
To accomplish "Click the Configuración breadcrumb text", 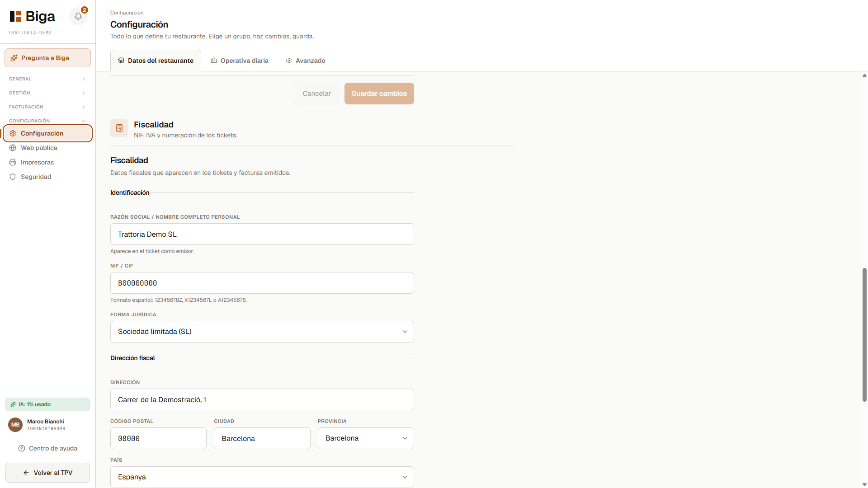I will 127,13.
